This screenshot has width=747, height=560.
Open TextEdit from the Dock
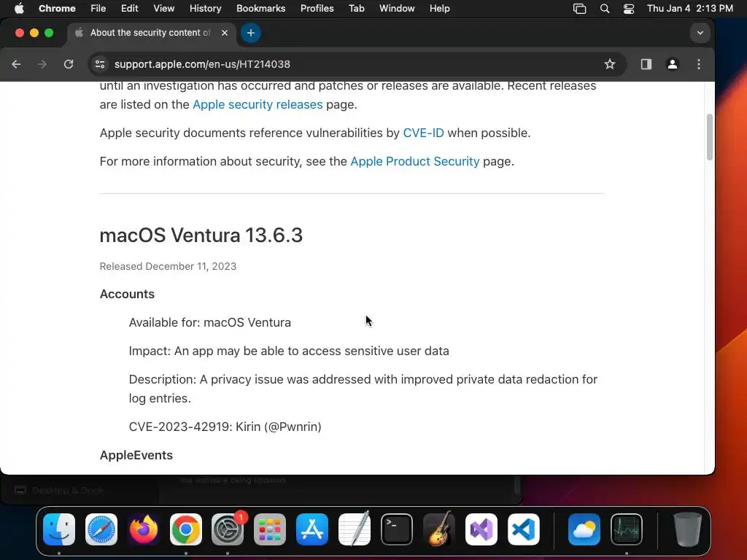point(355,529)
